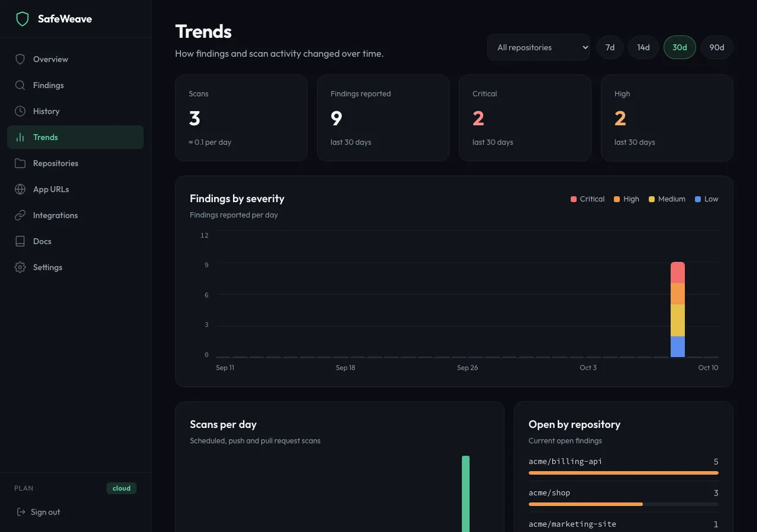Click the Low legend color swatch
This screenshot has width=757, height=532.
698,199
